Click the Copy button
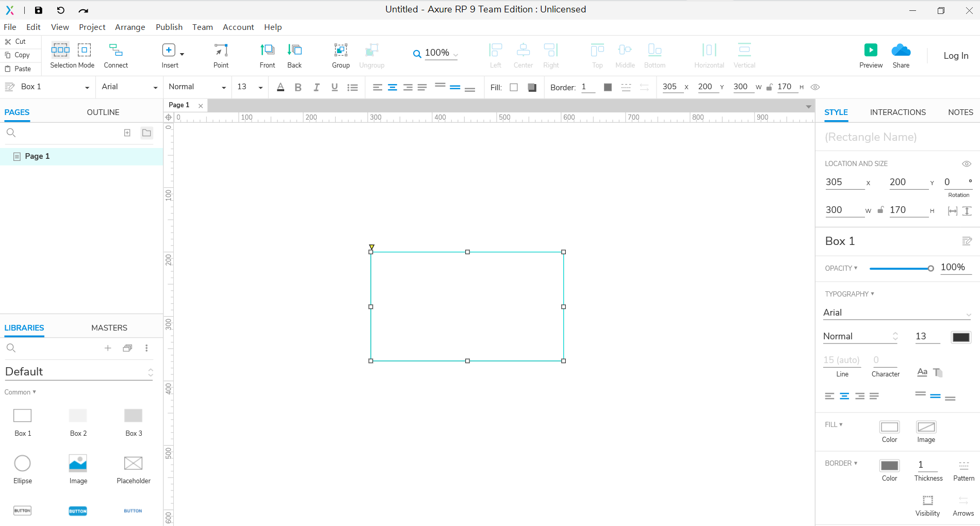 18,55
